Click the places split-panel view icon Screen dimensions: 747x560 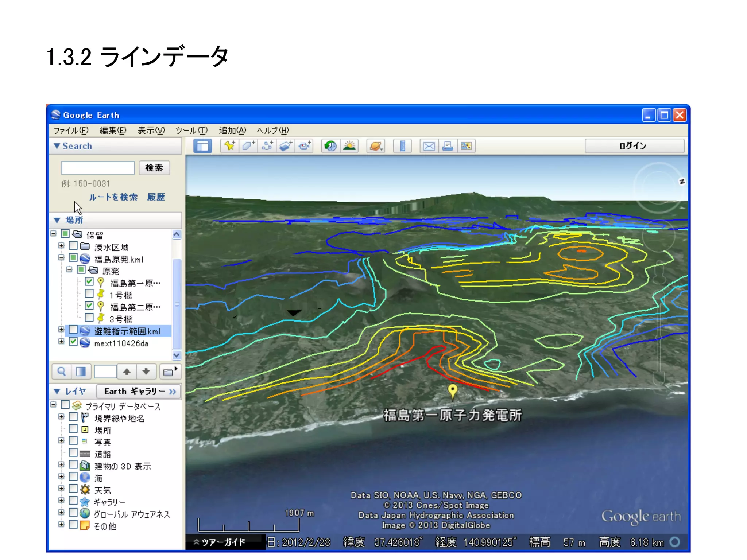click(x=81, y=372)
